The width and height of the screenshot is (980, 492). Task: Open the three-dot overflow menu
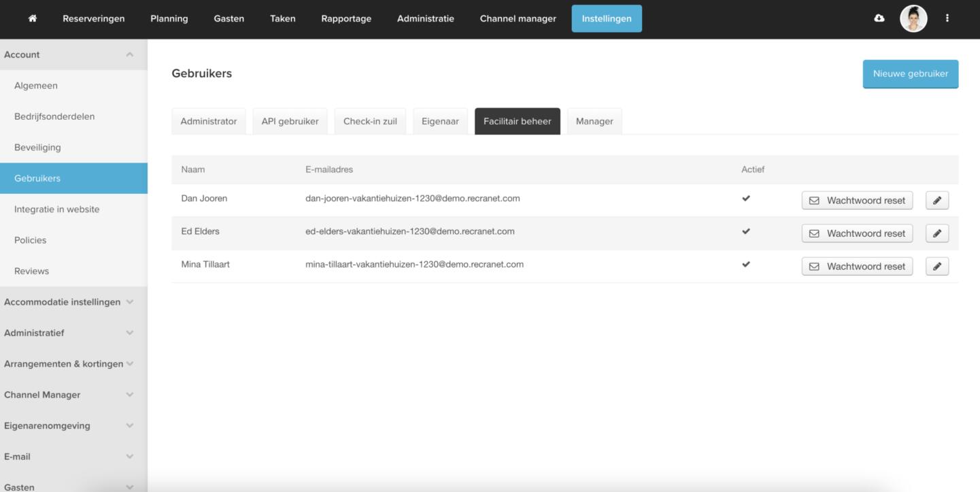pos(947,18)
